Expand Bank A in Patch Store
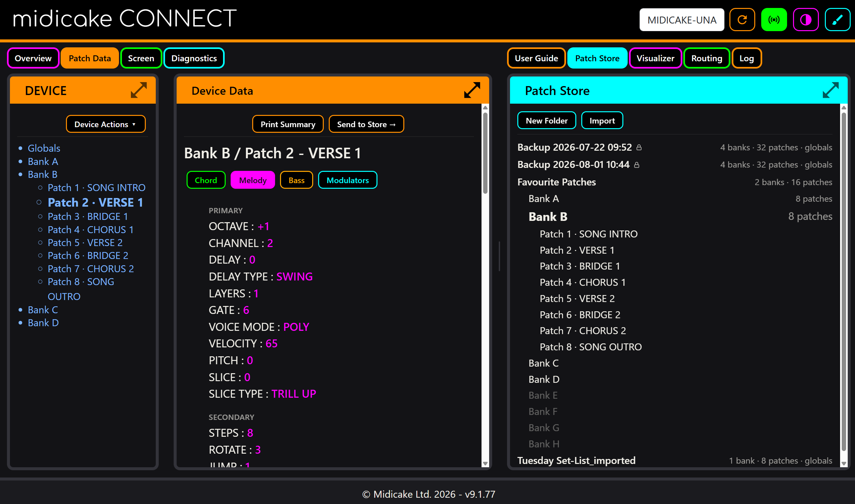 (x=543, y=199)
